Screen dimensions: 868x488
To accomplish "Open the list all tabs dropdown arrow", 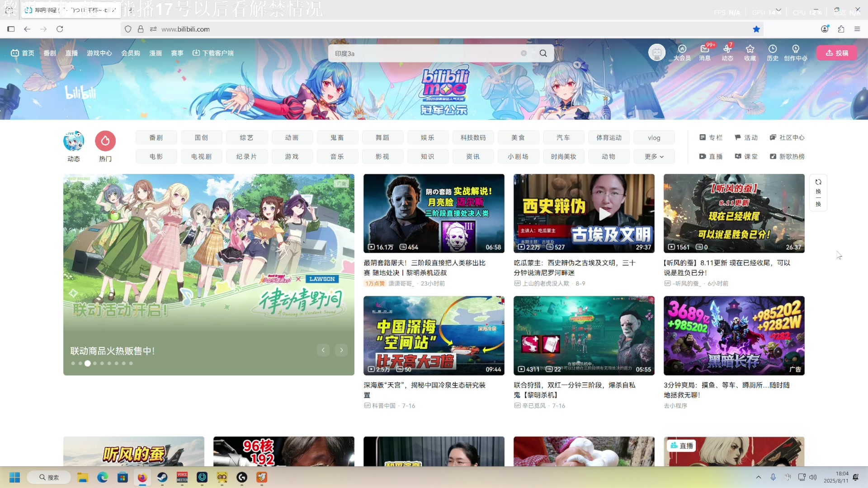I will [778, 9].
